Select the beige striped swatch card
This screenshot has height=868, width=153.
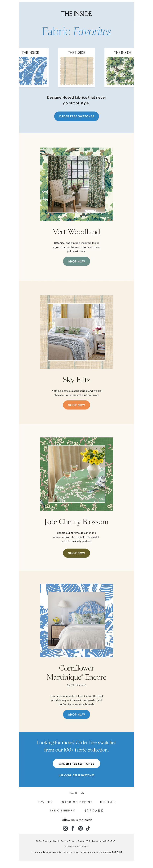[x=76, y=67]
